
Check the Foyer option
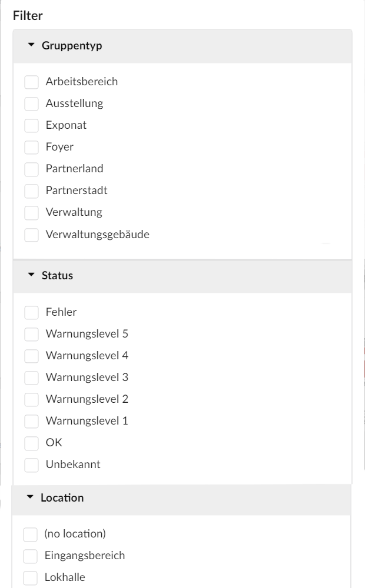[31, 147]
